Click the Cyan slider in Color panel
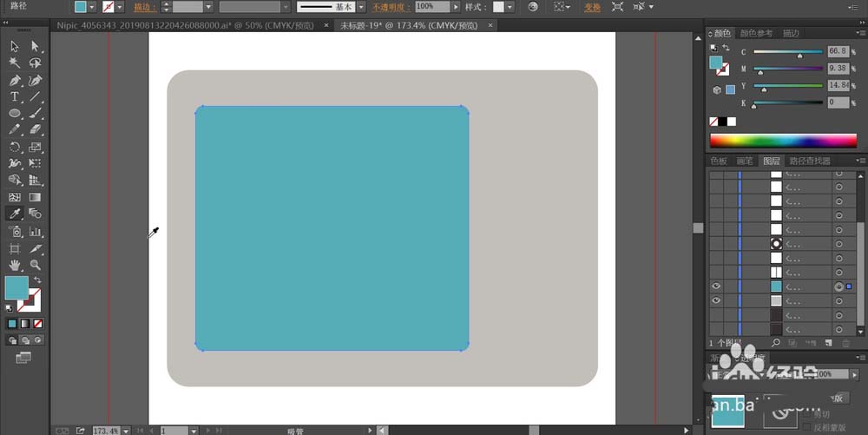868x435 pixels. [788, 52]
